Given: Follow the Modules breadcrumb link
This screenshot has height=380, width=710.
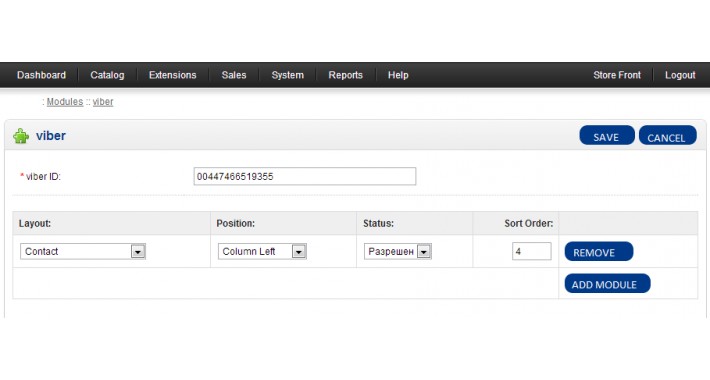Looking at the screenshot, I should [x=65, y=102].
